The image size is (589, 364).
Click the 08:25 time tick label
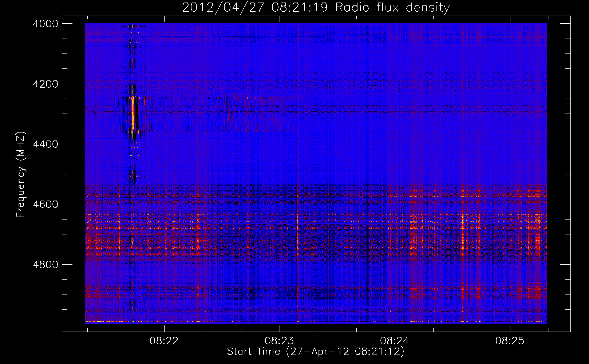coord(510,341)
